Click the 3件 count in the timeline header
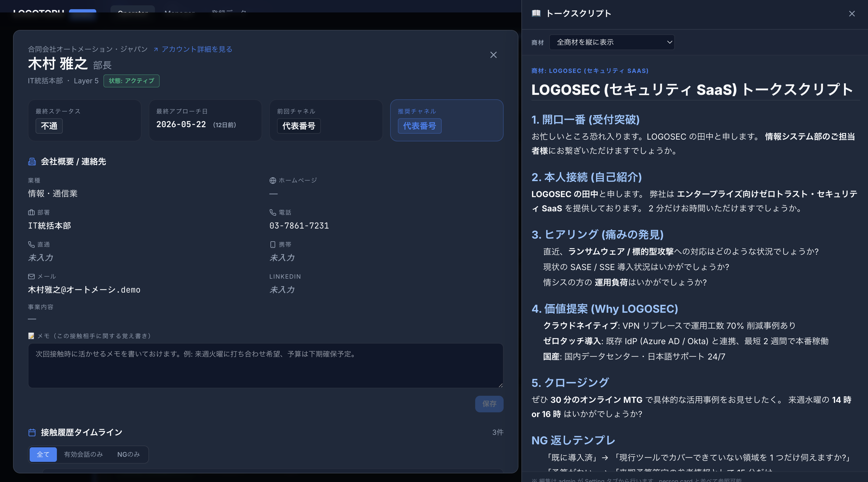Viewport: 868px width, 482px height. tap(498, 432)
